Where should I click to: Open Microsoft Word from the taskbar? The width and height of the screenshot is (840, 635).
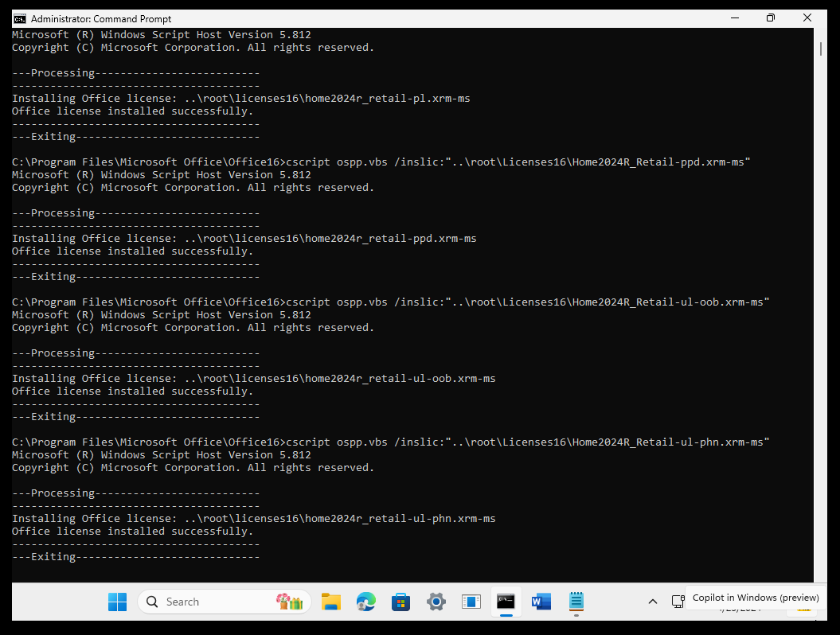point(541,602)
